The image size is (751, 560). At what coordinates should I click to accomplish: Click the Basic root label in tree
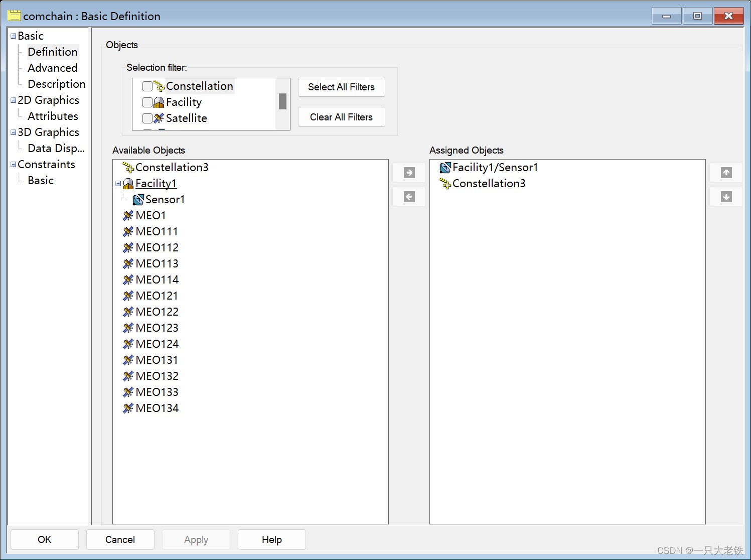click(x=31, y=36)
